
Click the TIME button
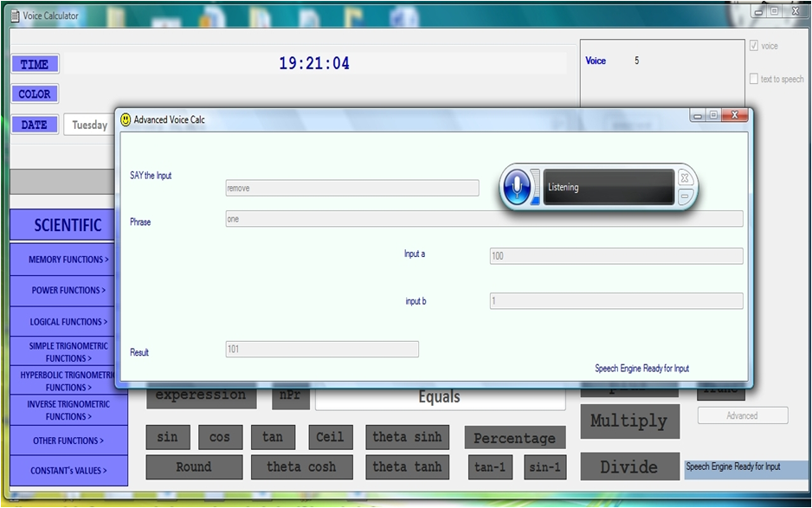point(35,64)
